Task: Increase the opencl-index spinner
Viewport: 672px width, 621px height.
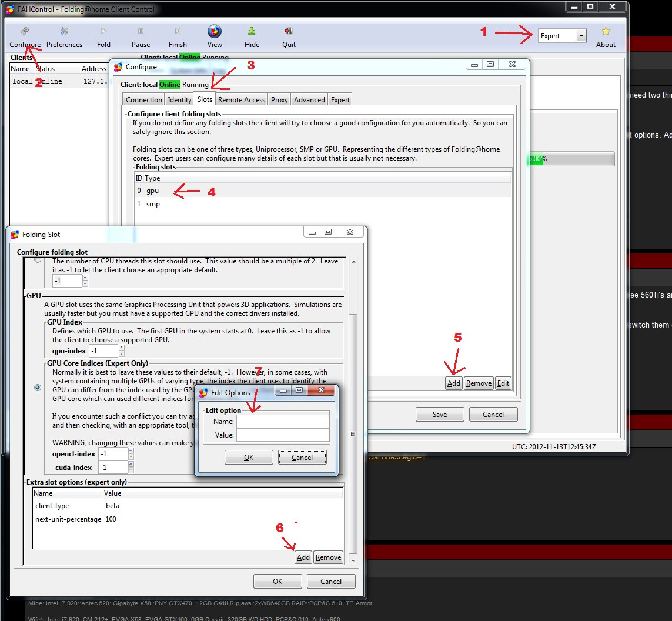Action: [131, 451]
